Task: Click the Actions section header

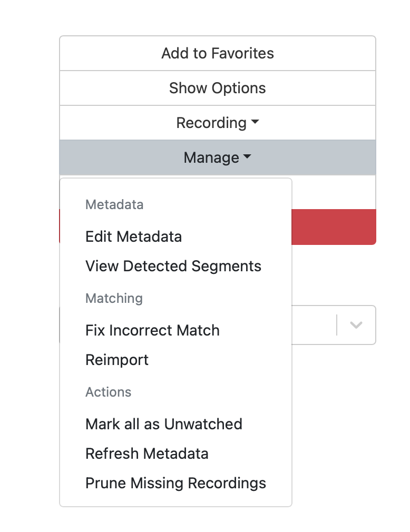Action: tap(108, 392)
